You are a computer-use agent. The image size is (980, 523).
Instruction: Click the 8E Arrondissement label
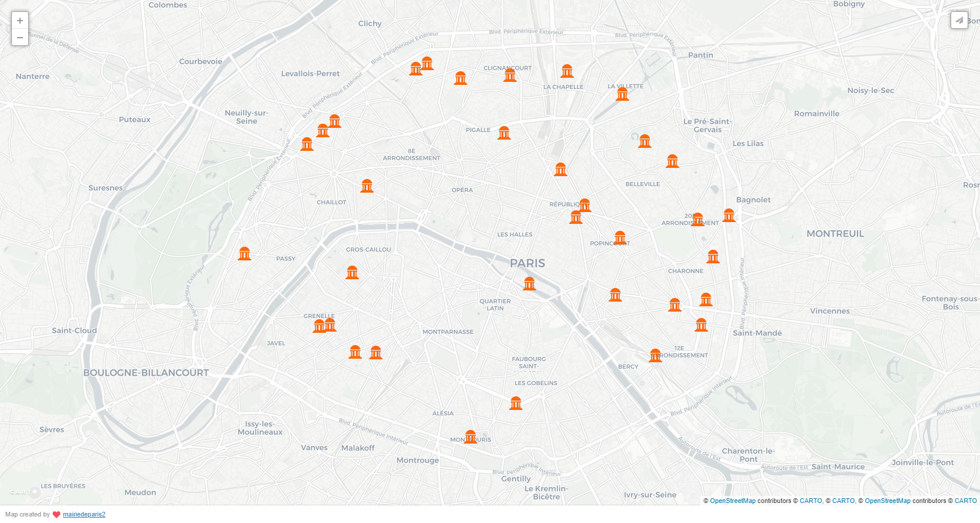(x=411, y=154)
